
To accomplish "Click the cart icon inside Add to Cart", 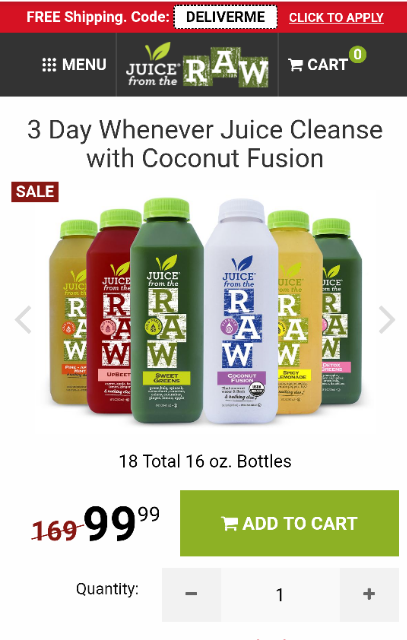I will [x=229, y=524].
